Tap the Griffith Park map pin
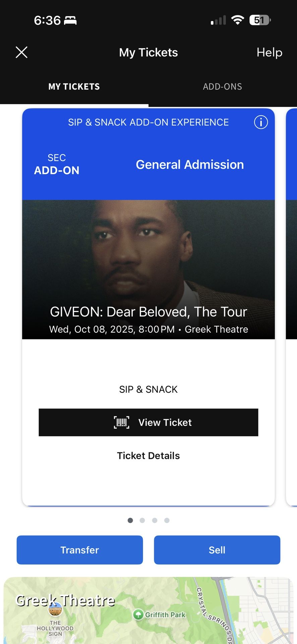Screen dimensions: 297x644 [x=138, y=614]
